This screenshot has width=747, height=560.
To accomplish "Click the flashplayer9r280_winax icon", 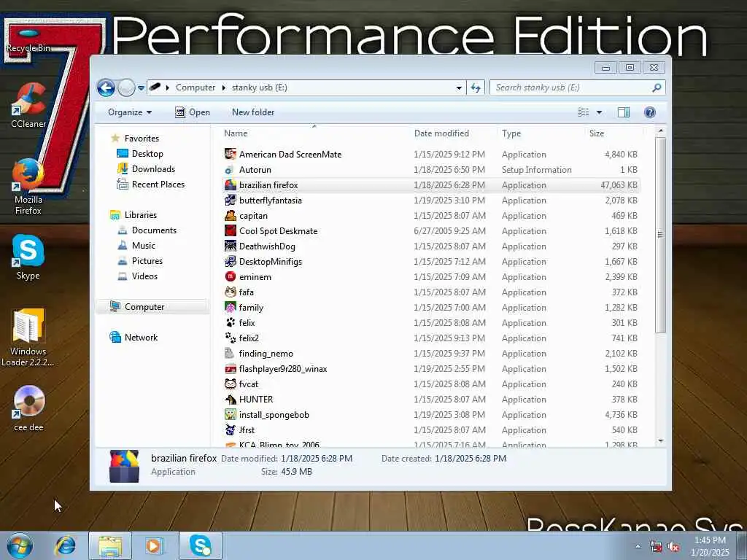I will click(x=231, y=368).
